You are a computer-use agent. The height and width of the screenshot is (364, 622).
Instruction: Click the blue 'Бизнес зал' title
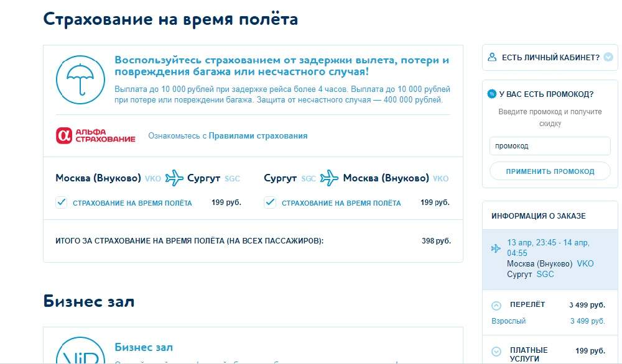pos(144,347)
